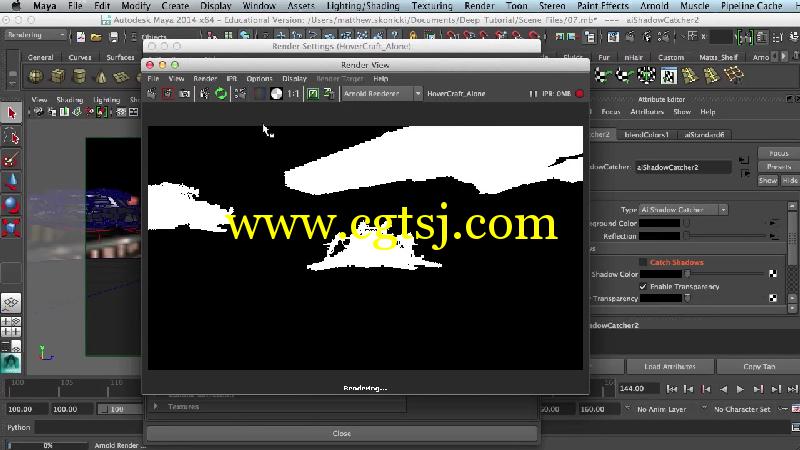Keep image icon in Render View
The image size is (800, 450).
pyautogui.click(x=313, y=94)
